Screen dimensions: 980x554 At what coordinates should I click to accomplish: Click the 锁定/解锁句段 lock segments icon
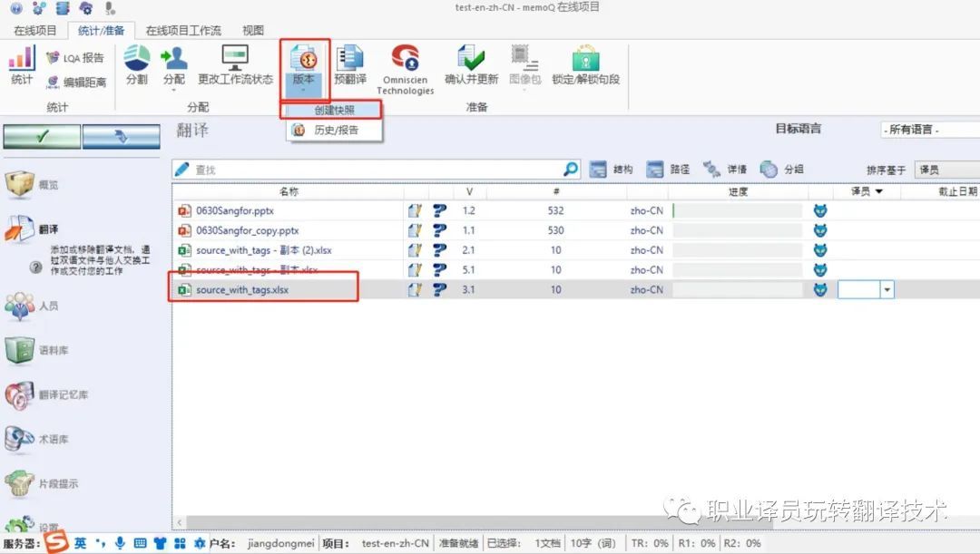(585, 65)
